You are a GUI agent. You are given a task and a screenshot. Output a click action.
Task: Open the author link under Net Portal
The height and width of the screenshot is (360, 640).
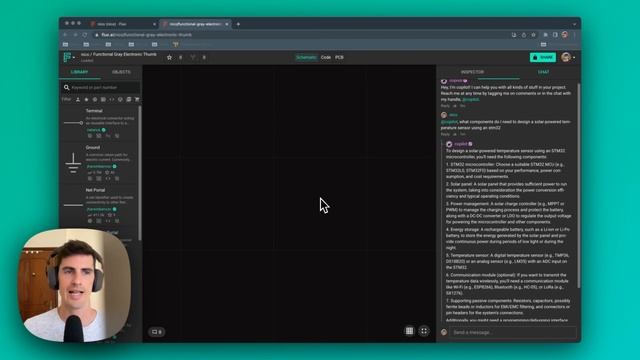[x=99, y=209]
